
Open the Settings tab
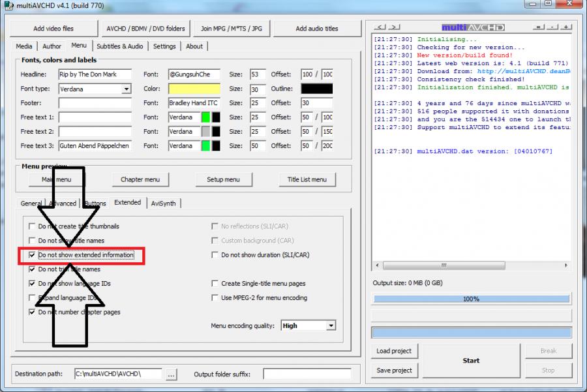click(x=164, y=46)
